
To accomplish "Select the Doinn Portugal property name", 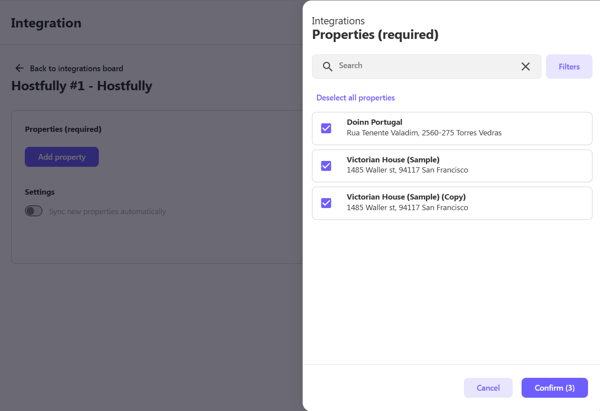I will click(x=374, y=122).
